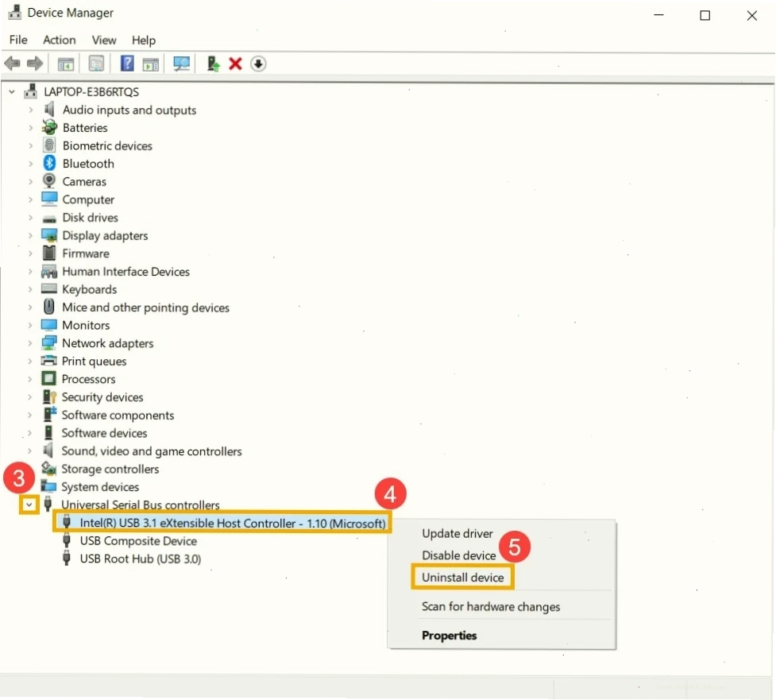Expand the Display adapters category
Screen dimensions: 776x700
tap(30, 235)
